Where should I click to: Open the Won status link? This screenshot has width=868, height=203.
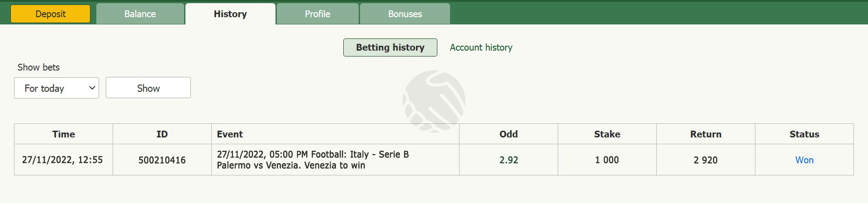(804, 160)
